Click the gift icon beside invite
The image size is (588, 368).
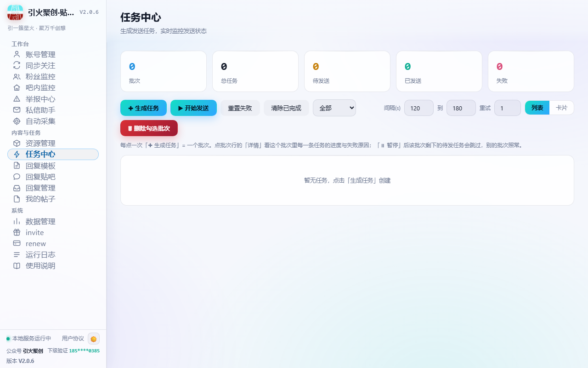(17, 232)
